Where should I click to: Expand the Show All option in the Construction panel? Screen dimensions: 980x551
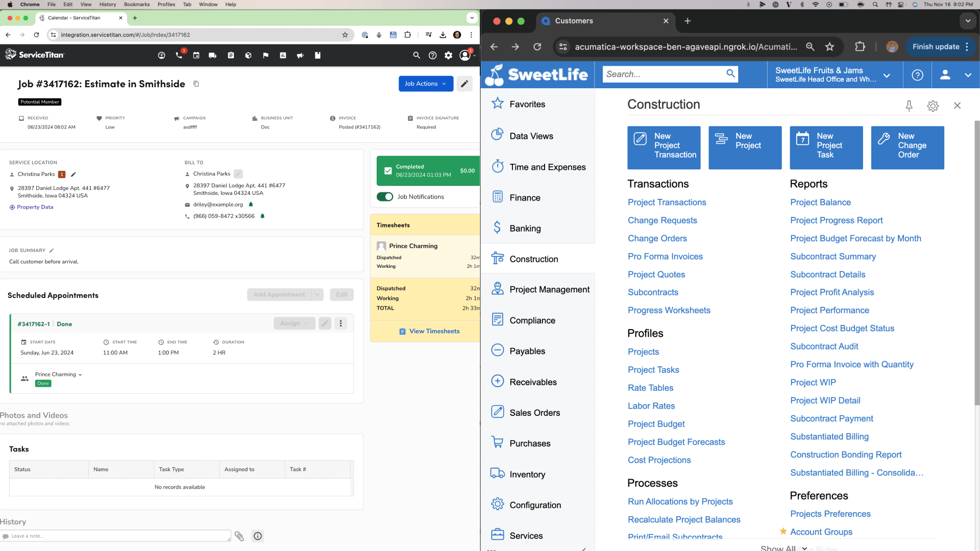coord(784,548)
